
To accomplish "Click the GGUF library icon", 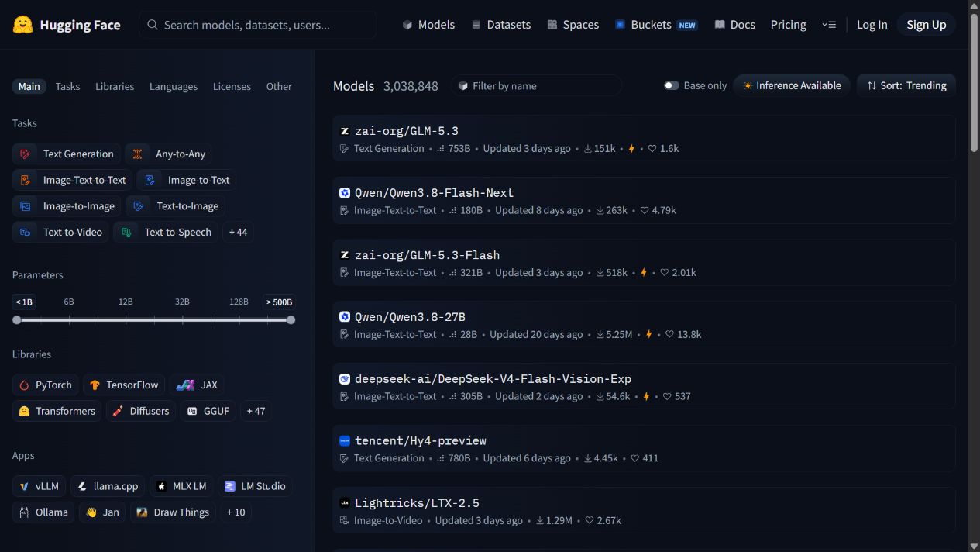I will (x=192, y=411).
